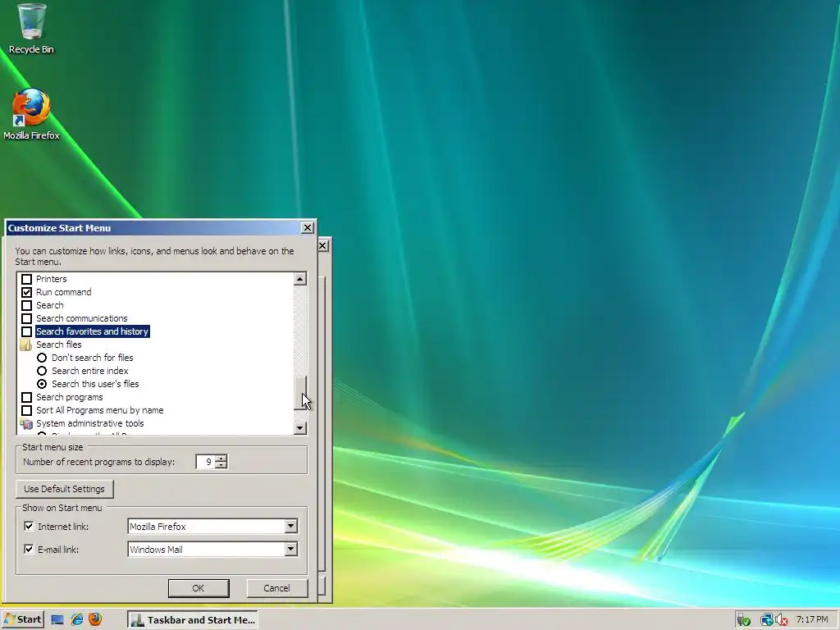Click Use Default Settings button
Screen dimensions: 840x630
(x=64, y=489)
